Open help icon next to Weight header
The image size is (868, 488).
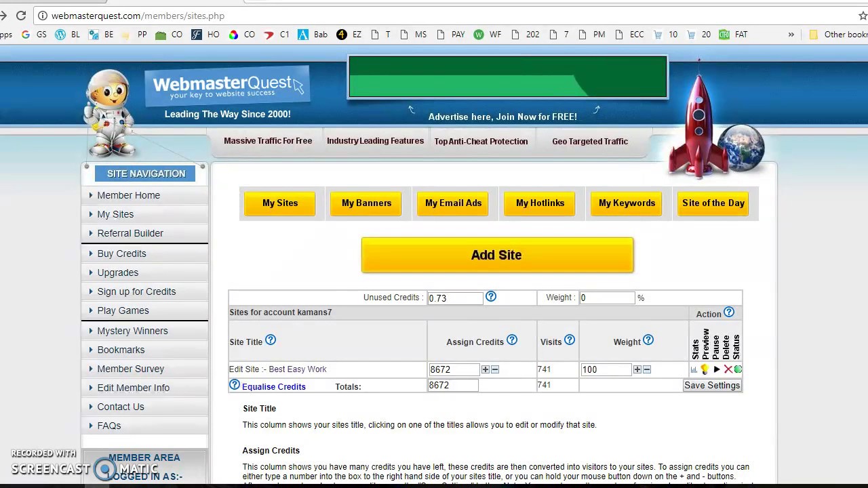click(x=648, y=340)
